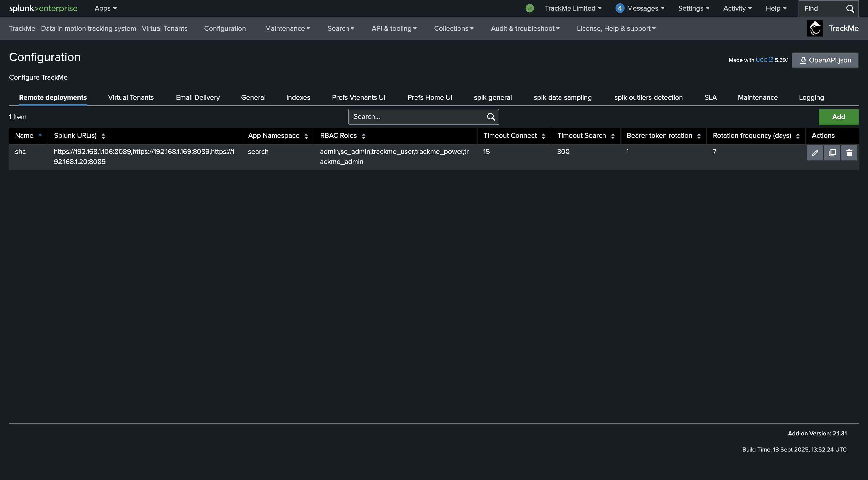Open the Audit & troubleshoot dropdown
This screenshot has height=480, width=868.
coord(525,28)
